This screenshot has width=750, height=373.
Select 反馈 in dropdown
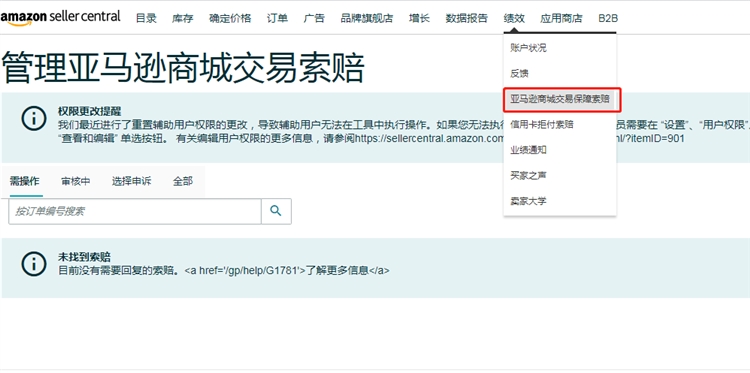[x=519, y=74]
